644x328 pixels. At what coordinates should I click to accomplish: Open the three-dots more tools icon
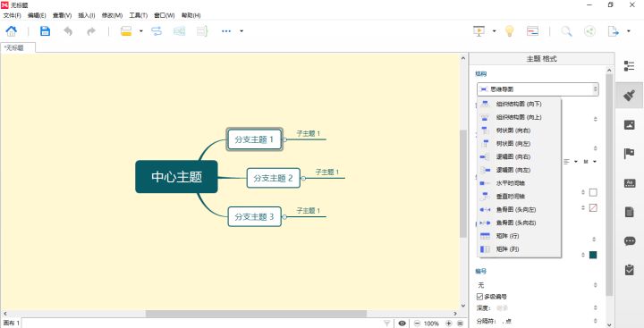click(x=226, y=31)
